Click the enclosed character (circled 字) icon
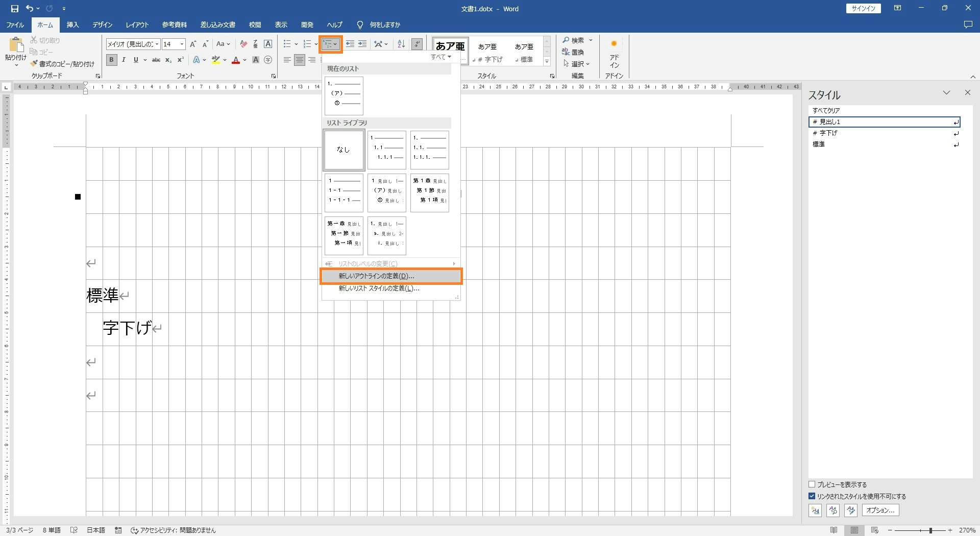Image resolution: width=980 pixels, height=536 pixels. [x=268, y=60]
